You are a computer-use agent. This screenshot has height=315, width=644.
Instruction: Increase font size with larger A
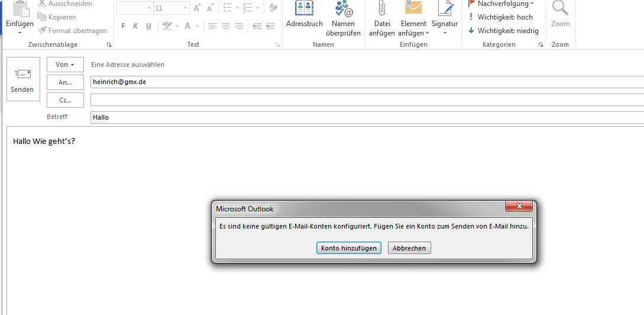click(x=197, y=8)
